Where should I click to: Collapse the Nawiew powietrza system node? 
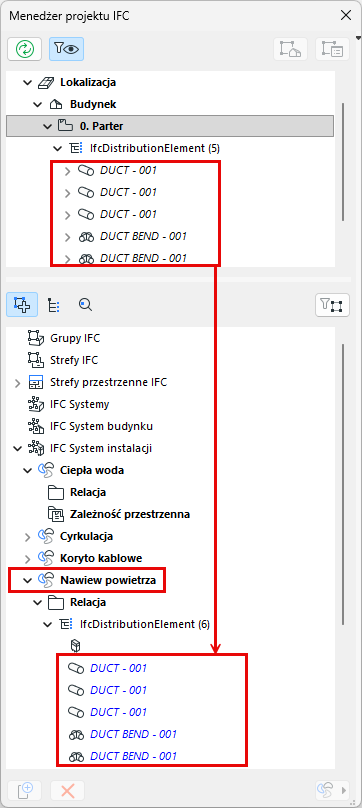(x=27, y=580)
